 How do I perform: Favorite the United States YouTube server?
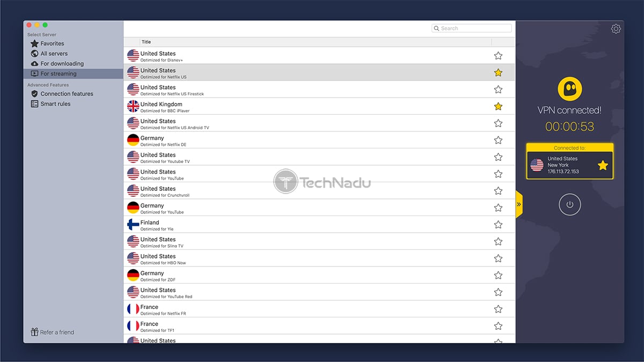(498, 174)
